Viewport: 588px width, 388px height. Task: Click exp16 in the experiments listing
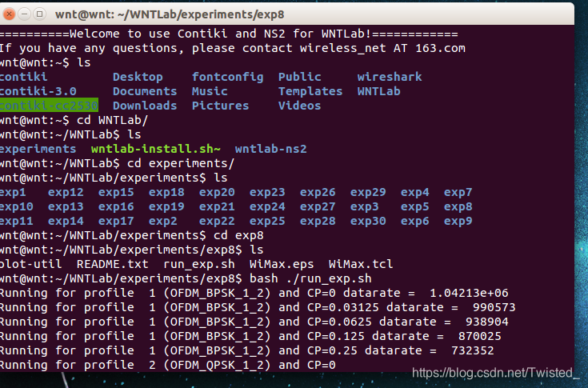tap(116, 207)
